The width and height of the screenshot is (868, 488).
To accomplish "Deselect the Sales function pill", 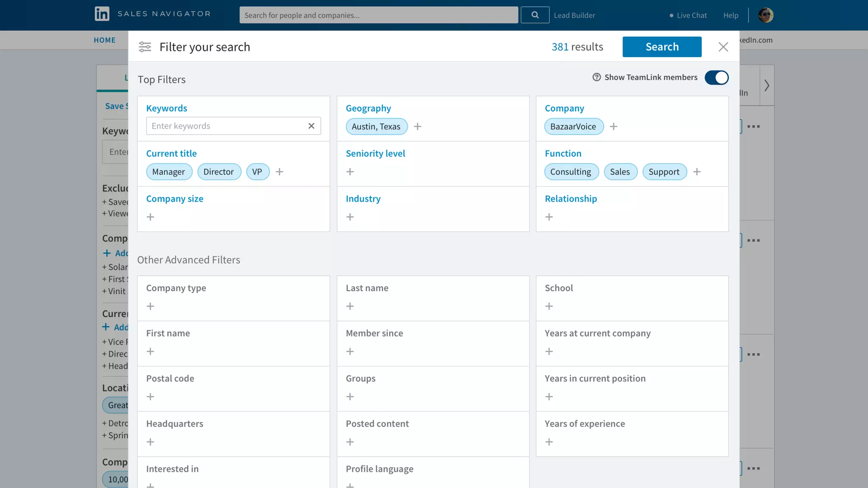I will point(620,172).
